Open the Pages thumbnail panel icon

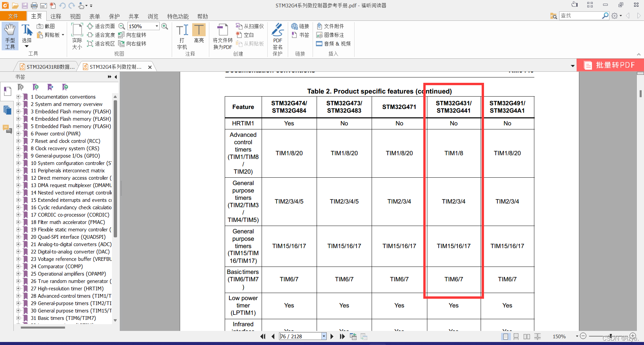[7, 110]
